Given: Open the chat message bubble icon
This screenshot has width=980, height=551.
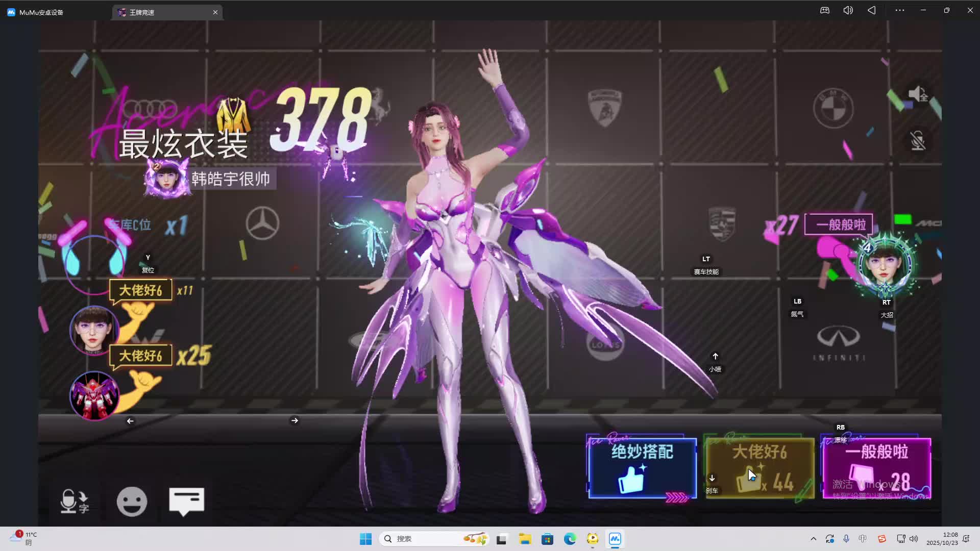Looking at the screenshot, I should pos(186,501).
